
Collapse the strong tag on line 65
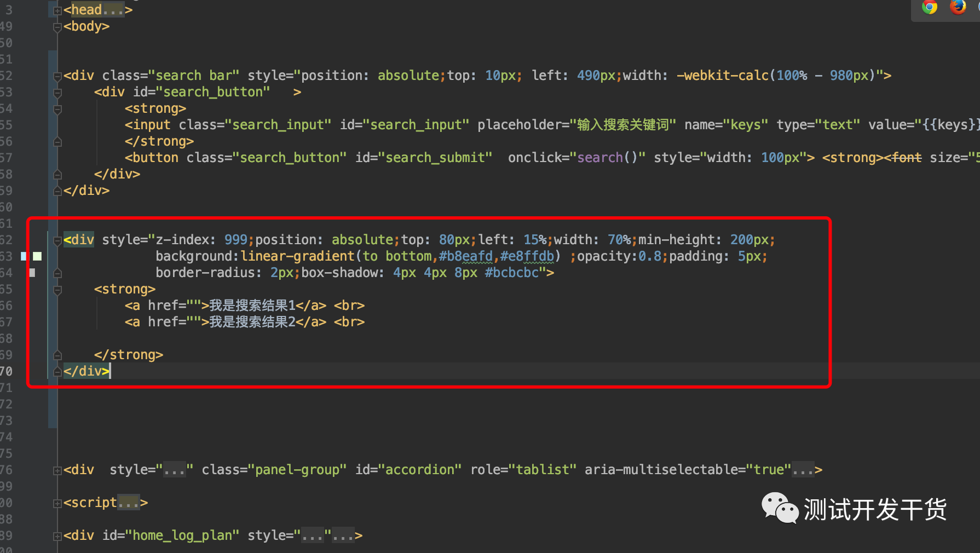click(57, 290)
